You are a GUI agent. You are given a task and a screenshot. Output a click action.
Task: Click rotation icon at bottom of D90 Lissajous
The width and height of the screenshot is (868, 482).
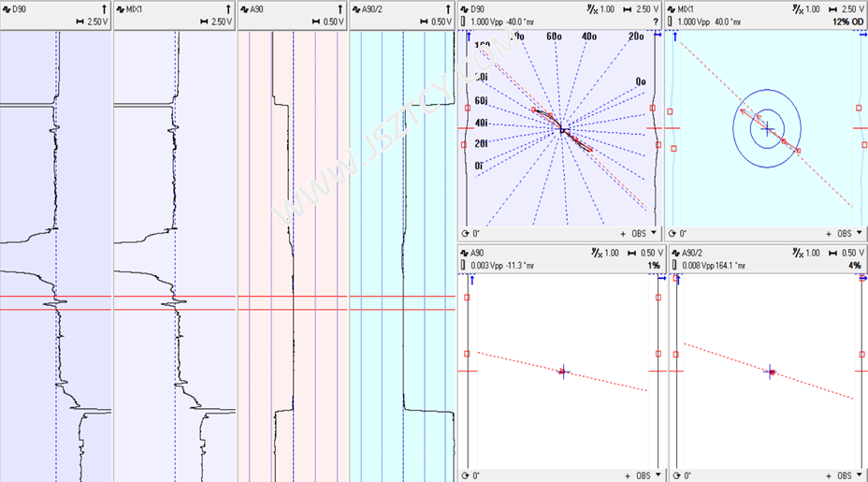pos(465,233)
